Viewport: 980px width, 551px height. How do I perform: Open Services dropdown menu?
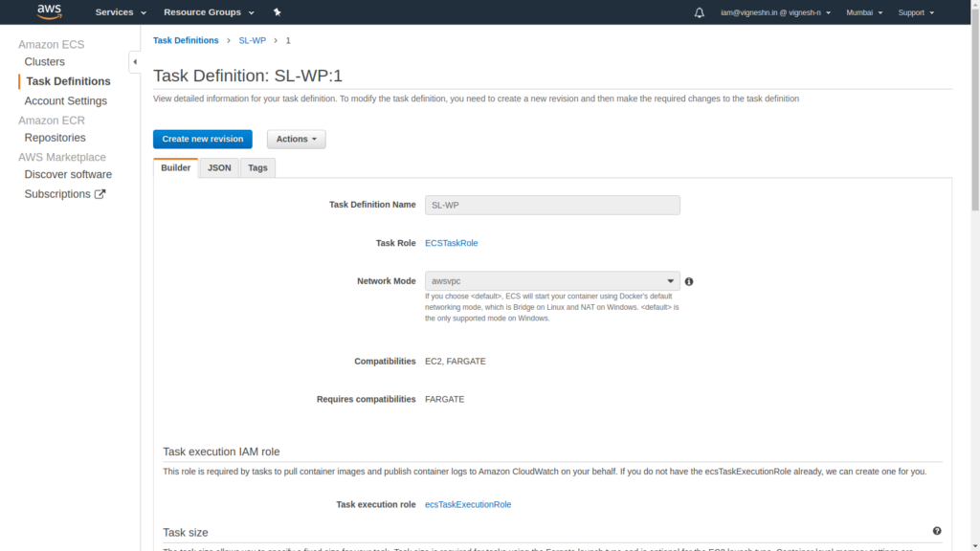point(121,12)
